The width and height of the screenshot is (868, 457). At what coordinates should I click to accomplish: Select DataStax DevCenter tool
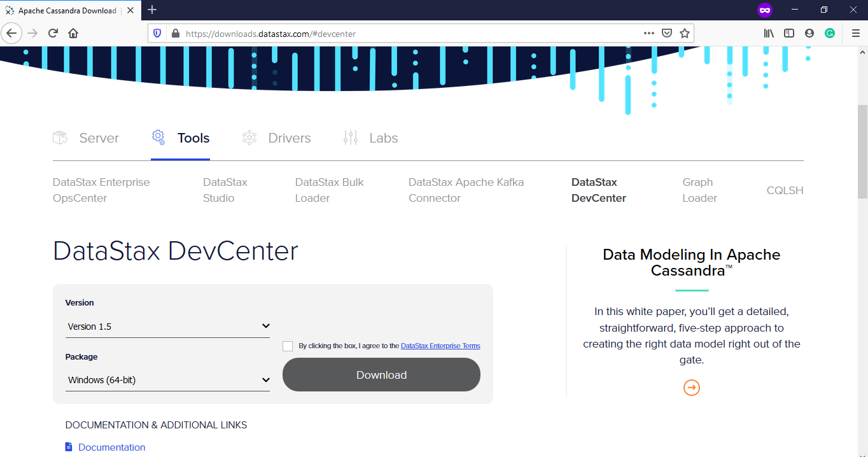(599, 190)
